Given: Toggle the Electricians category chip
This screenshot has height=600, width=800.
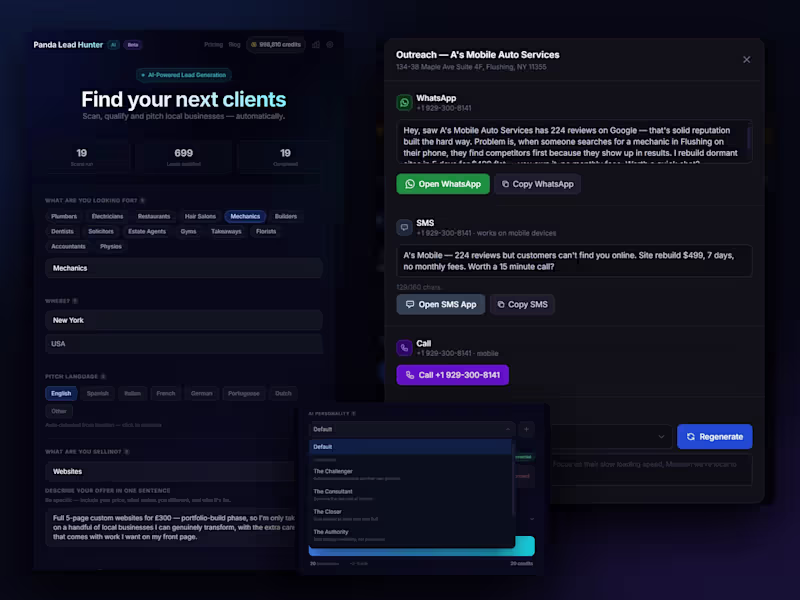Looking at the screenshot, I should tap(107, 216).
